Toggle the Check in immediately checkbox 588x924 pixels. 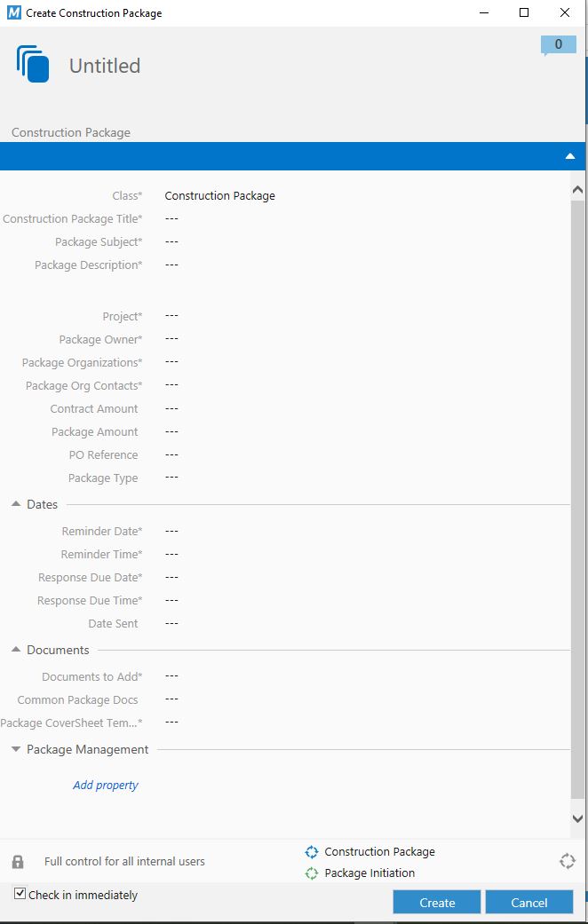[20, 895]
